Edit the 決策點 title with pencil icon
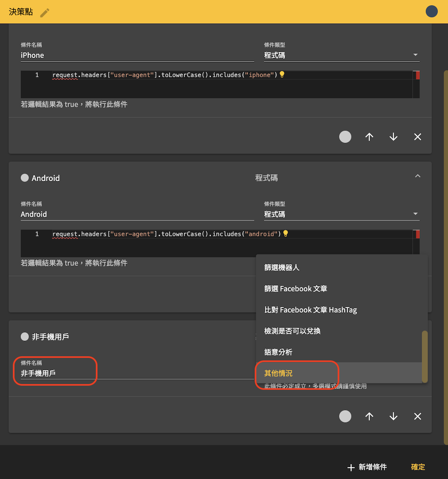 click(x=45, y=12)
